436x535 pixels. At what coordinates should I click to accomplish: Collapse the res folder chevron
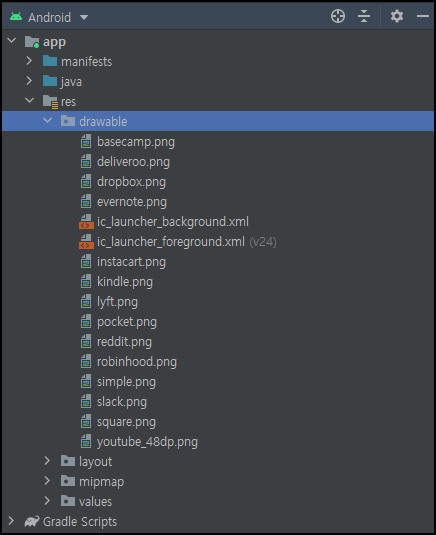coord(30,100)
